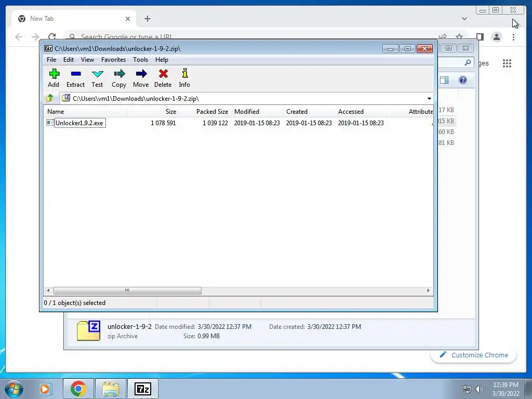Sort by the Created column header
This screenshot has height=399, width=532.
pyautogui.click(x=309, y=112)
